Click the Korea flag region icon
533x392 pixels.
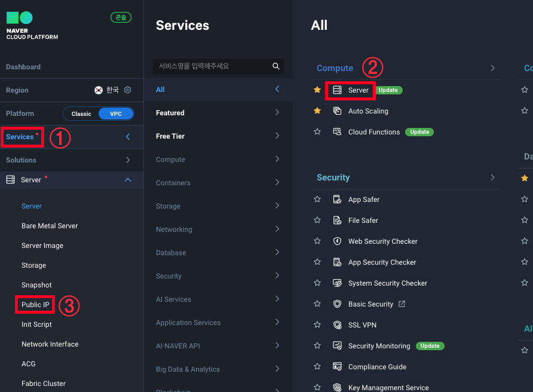[98, 90]
